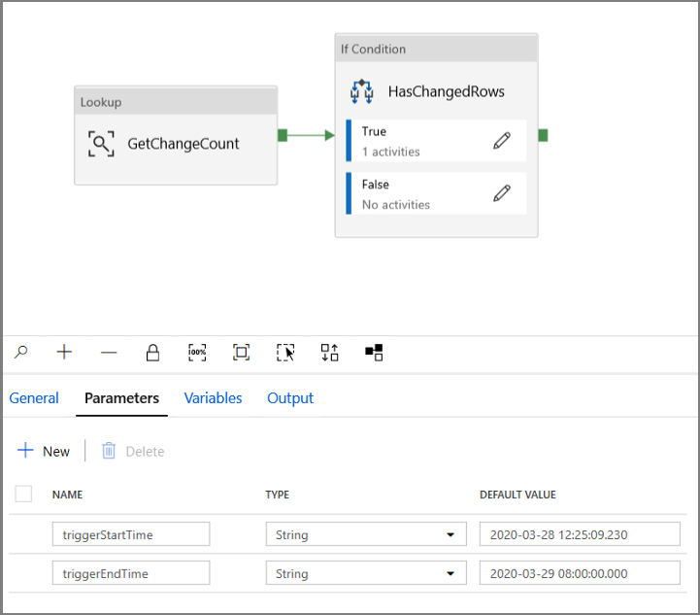Click the search magnifier icon in canvas toolbar

(20, 353)
